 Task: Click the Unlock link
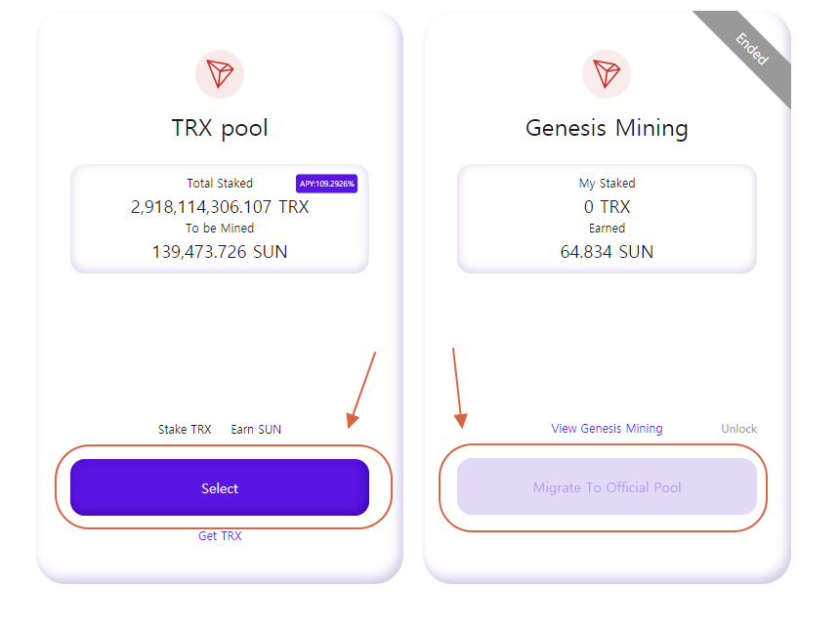tap(738, 429)
